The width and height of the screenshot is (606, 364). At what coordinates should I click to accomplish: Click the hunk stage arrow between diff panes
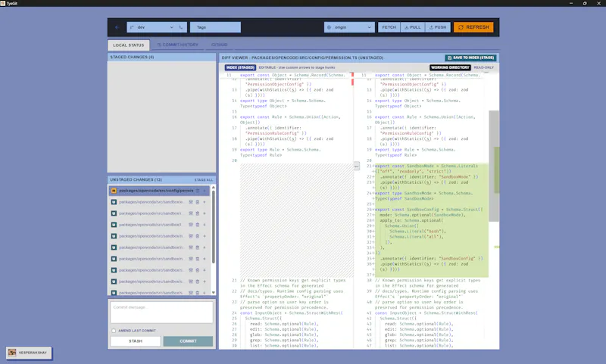[x=356, y=166]
